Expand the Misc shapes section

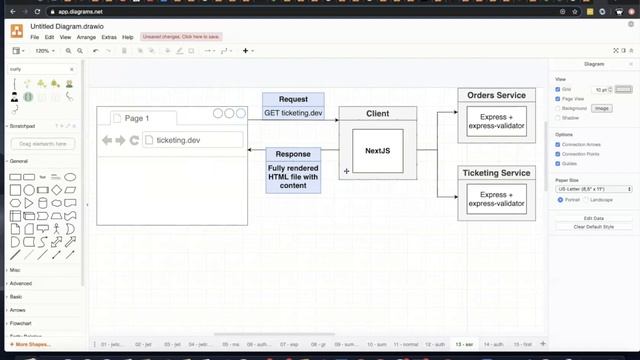point(14,270)
